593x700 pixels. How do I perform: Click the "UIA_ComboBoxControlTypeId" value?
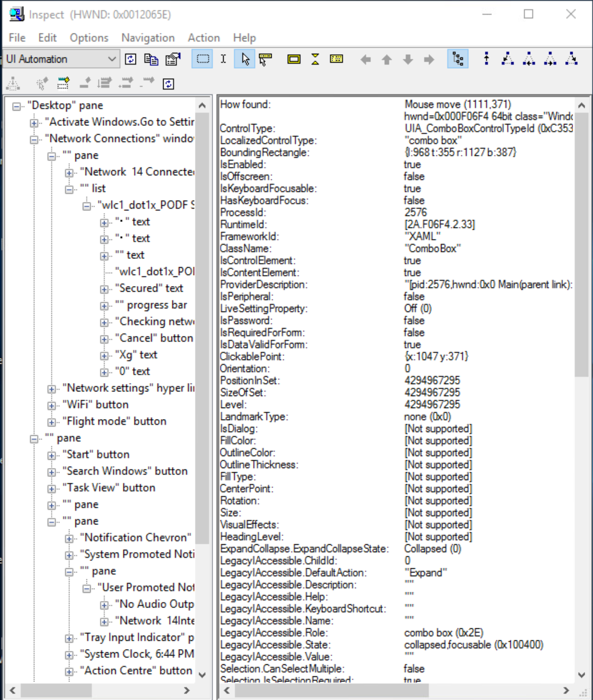pos(489,128)
